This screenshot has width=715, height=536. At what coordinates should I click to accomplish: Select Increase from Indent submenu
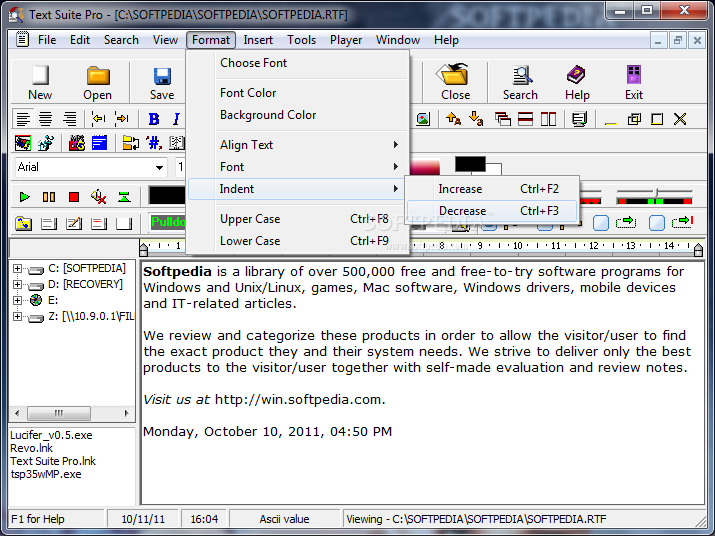click(x=492, y=189)
